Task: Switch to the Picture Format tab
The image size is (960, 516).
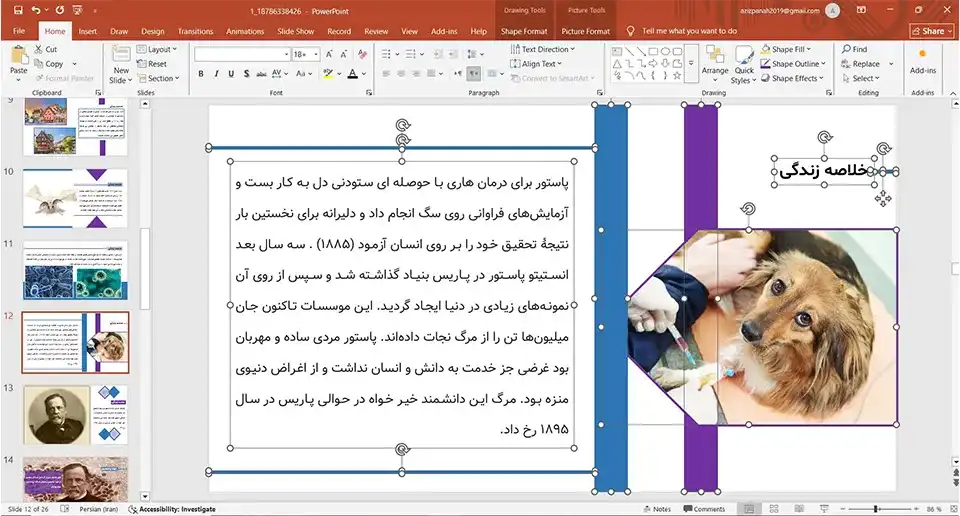Action: pyautogui.click(x=585, y=31)
